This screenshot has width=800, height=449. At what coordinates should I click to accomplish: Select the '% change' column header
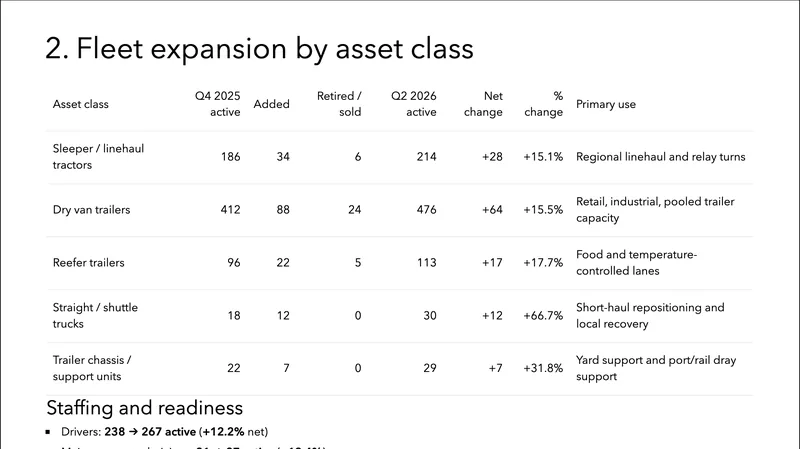[544, 104]
